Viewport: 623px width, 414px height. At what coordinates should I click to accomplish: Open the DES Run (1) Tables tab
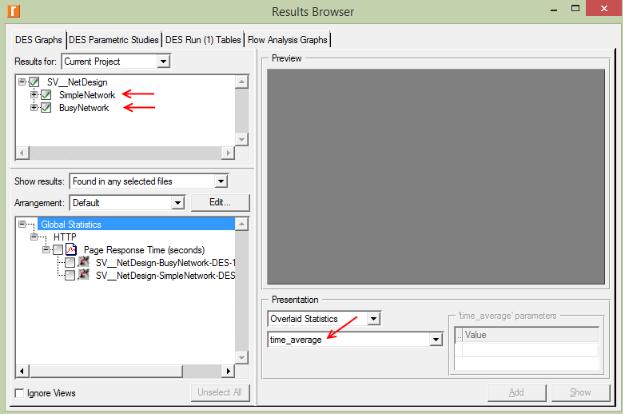[203, 40]
